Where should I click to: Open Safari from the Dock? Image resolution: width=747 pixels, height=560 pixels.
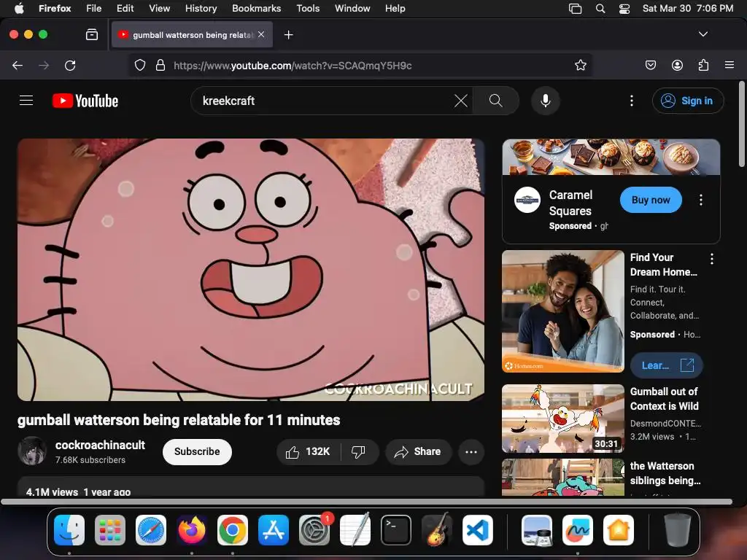coord(151,530)
